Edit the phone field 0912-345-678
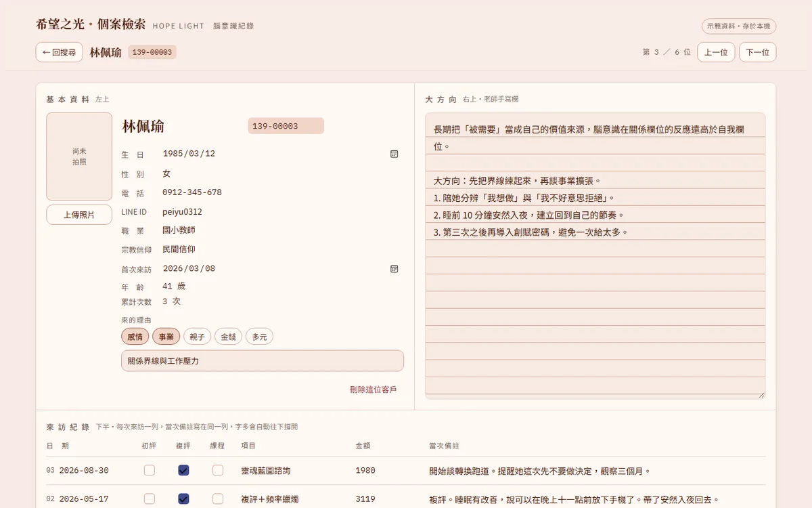The width and height of the screenshot is (812, 508). [x=281, y=192]
